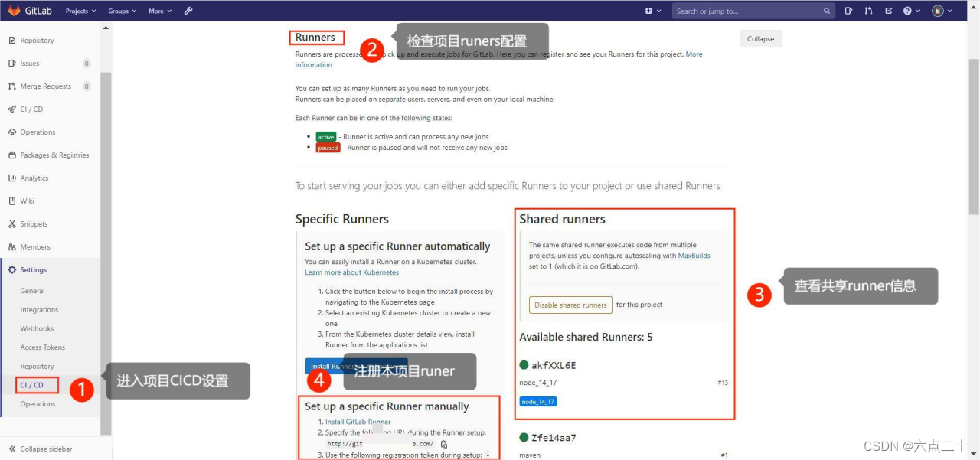Copy the runner setup URL with clipboard icon

click(x=444, y=444)
